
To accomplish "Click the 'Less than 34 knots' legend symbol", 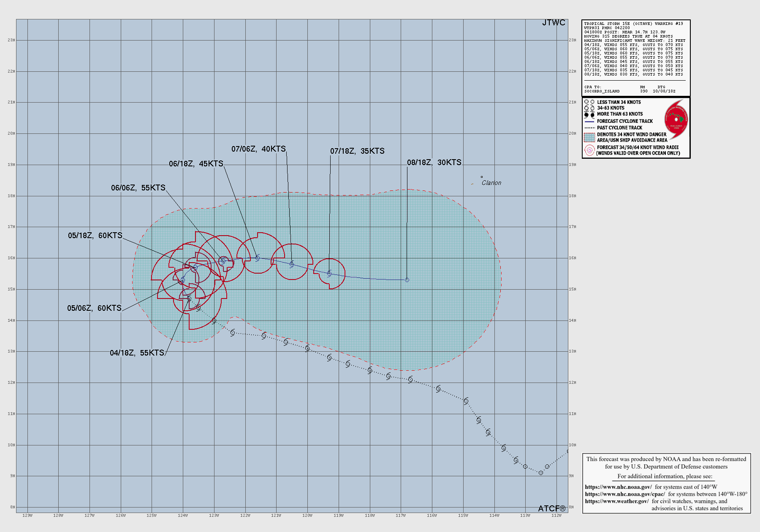I will pyautogui.click(x=589, y=102).
